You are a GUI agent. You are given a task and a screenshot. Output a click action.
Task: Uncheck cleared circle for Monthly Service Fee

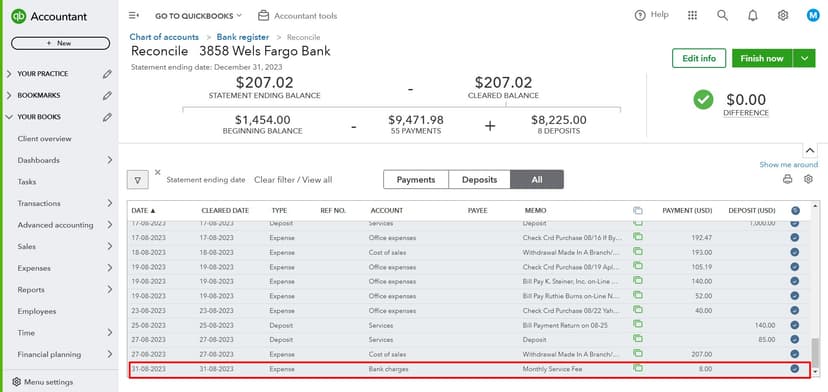(x=795, y=368)
